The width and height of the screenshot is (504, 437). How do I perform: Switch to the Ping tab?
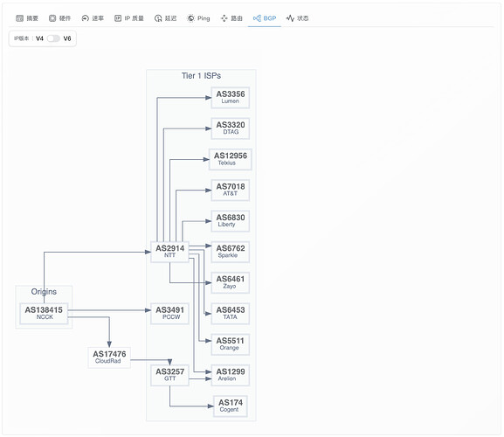pos(198,18)
